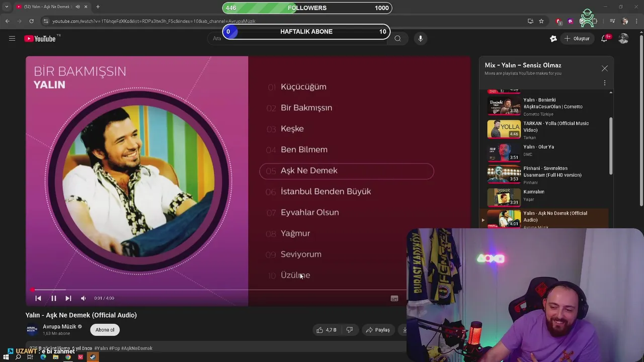Click the Mix - Yalın - Sensiz Olmaz title
The width and height of the screenshot is (644, 362).
[x=523, y=65]
